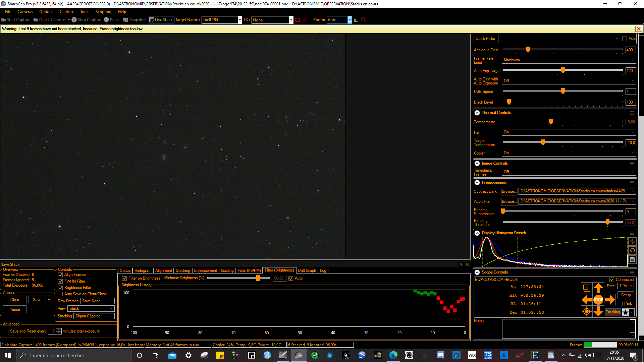Click the red reticule overlay icon
Image resolution: width=644 pixels, height=362 pixels.
305,20
